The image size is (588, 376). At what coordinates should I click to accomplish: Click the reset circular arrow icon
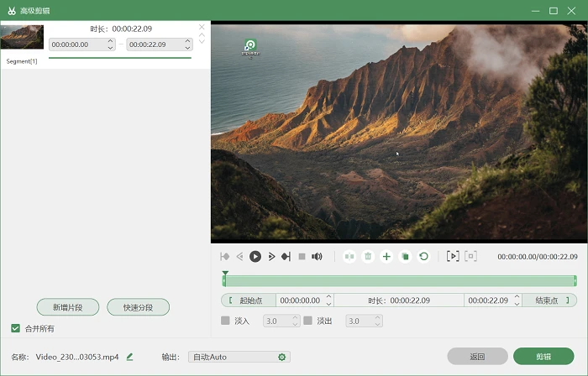[423, 257]
